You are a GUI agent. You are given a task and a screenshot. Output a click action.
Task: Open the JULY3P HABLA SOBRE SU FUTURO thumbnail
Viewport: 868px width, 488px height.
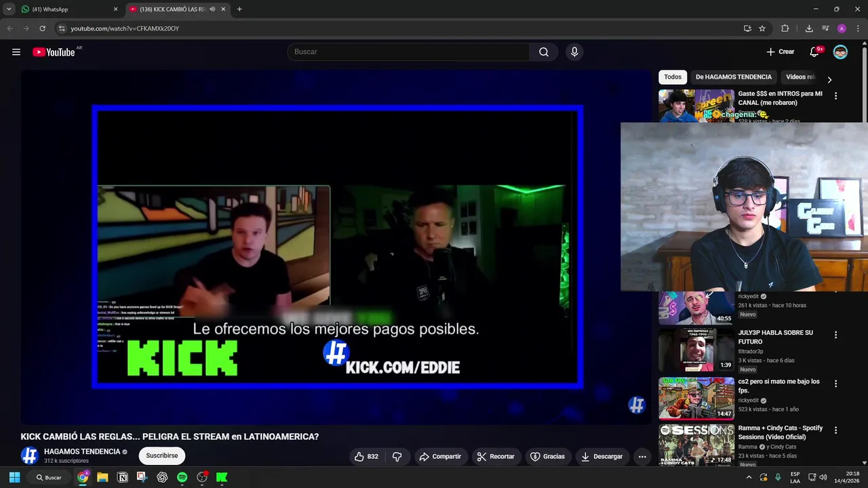pyautogui.click(x=696, y=350)
